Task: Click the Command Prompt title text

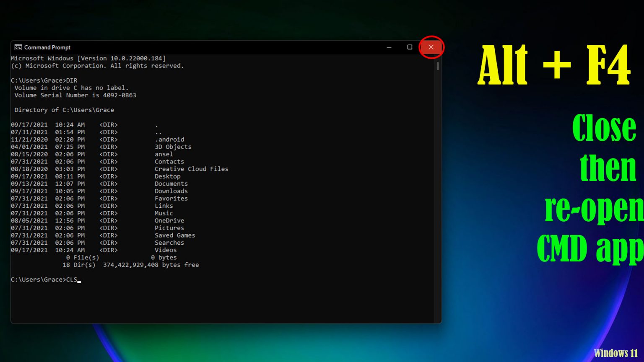Action: (x=47, y=47)
